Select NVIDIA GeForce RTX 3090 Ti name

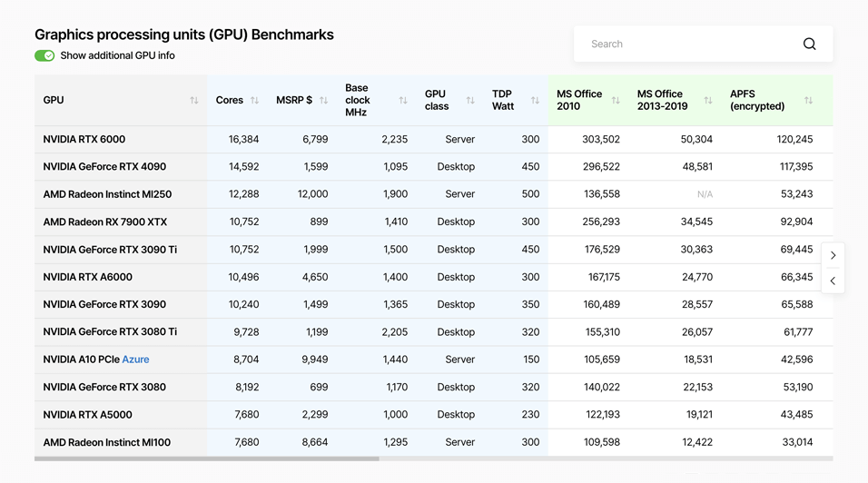pyautogui.click(x=110, y=250)
